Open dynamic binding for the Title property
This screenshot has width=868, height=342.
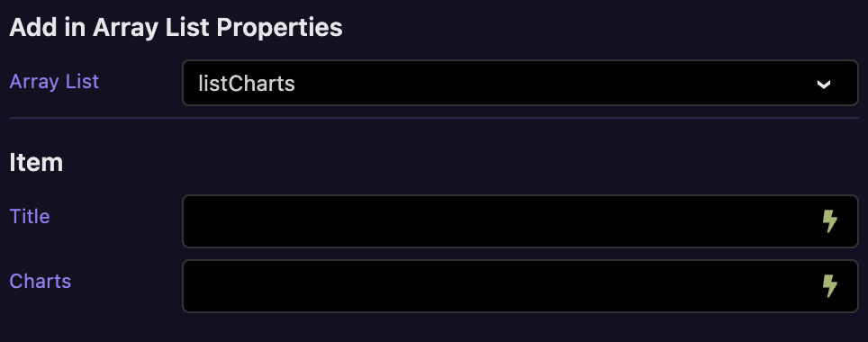pos(829,220)
